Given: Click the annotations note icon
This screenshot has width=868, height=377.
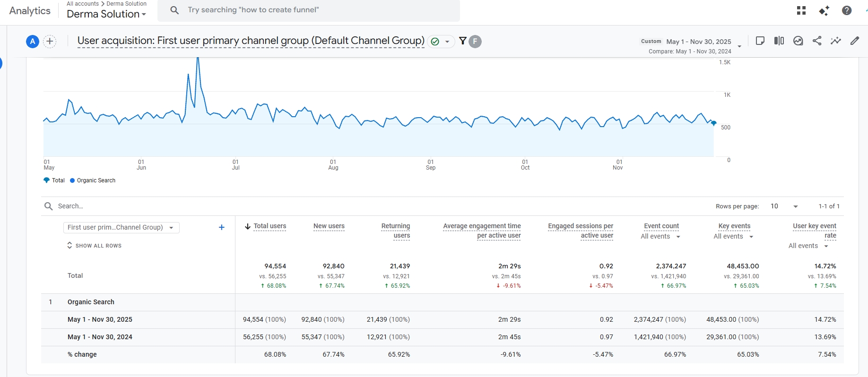Looking at the screenshot, I should coord(760,41).
